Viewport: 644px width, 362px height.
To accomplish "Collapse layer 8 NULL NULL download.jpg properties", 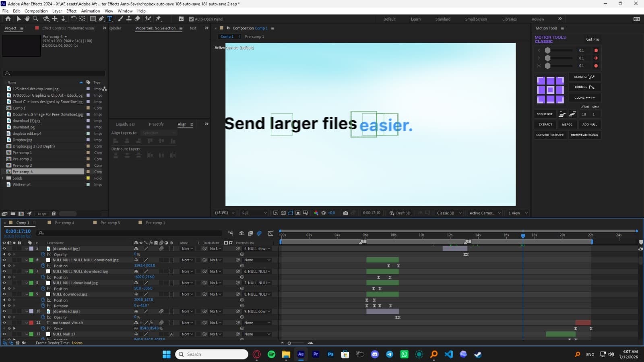I will point(27,283).
